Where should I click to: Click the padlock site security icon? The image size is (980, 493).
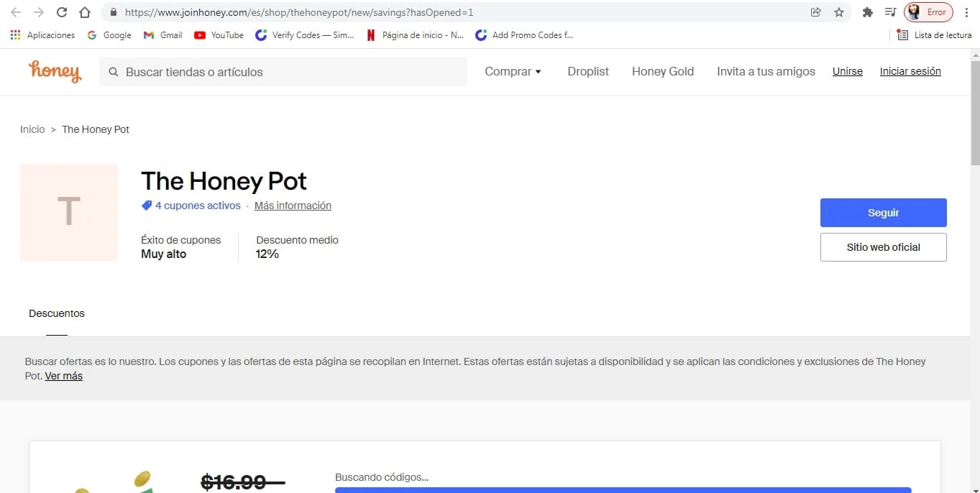point(114,12)
